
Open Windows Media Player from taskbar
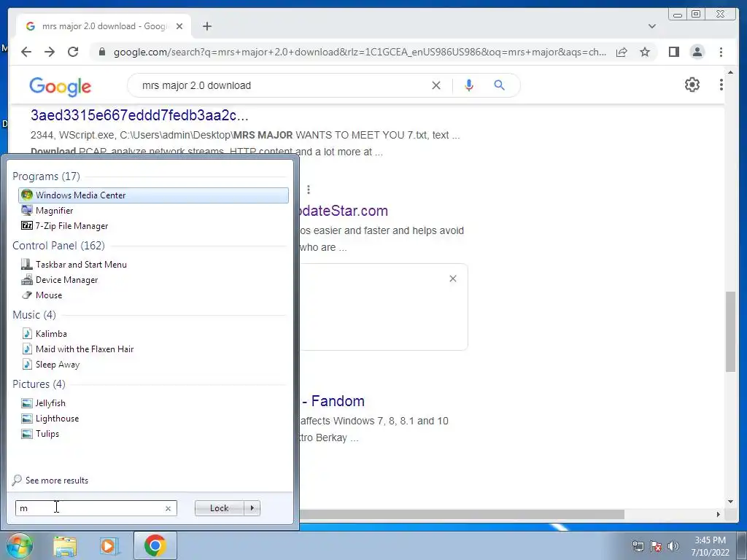(x=109, y=545)
